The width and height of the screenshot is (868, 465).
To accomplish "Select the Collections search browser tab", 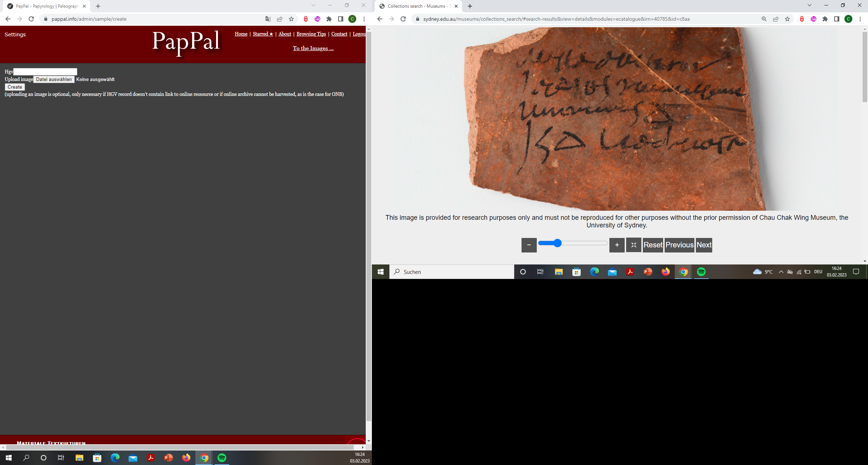I will (x=418, y=6).
